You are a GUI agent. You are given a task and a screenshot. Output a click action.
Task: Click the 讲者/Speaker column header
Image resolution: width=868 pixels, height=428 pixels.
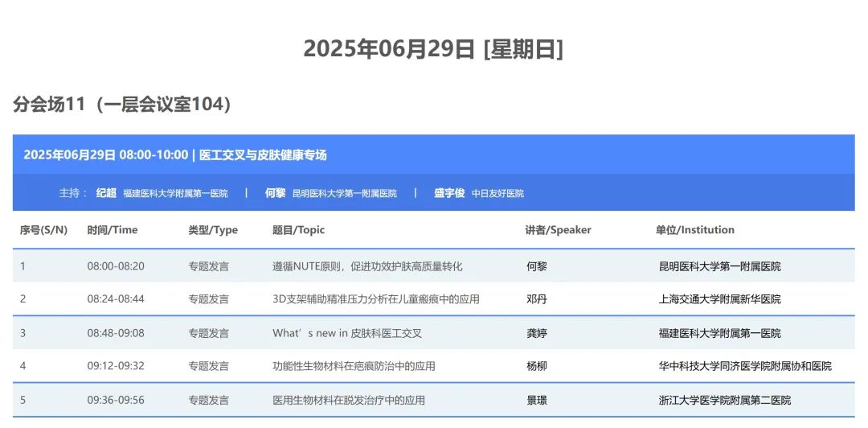(x=558, y=229)
